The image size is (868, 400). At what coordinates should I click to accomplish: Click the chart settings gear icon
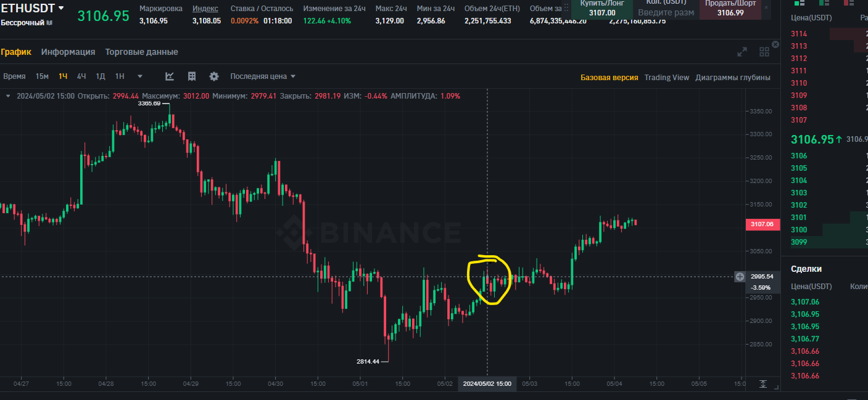[214, 76]
